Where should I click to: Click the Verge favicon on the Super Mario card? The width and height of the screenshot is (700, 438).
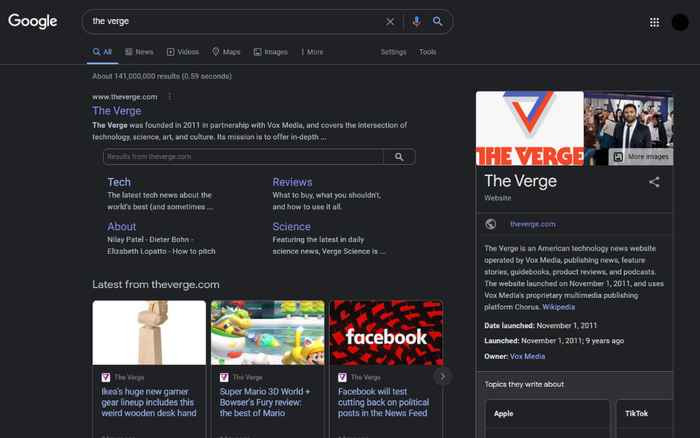[x=224, y=377]
